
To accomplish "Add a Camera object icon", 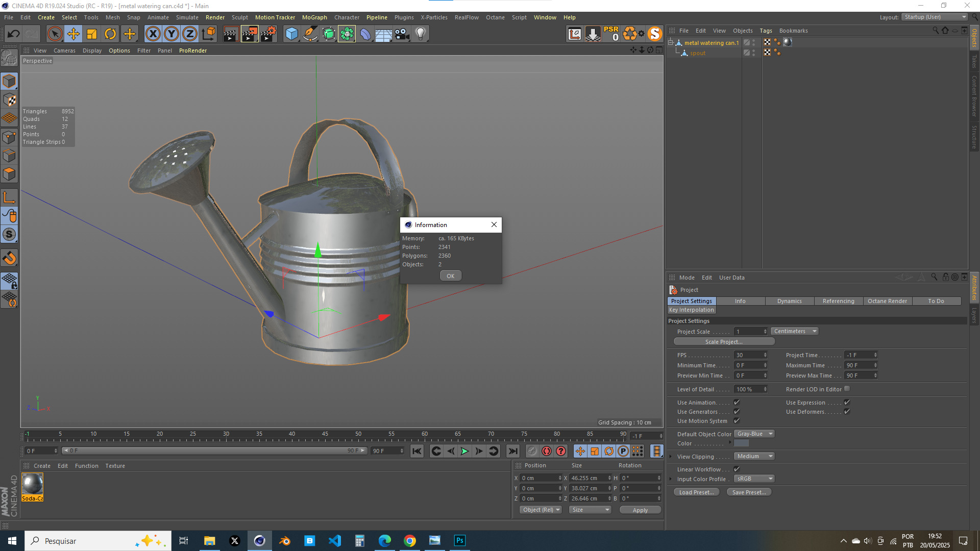I will (402, 34).
